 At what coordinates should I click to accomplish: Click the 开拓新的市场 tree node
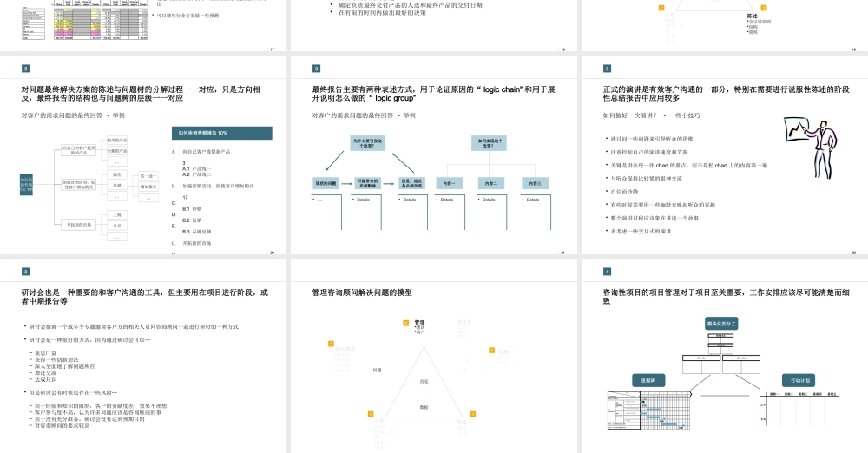tap(79, 225)
